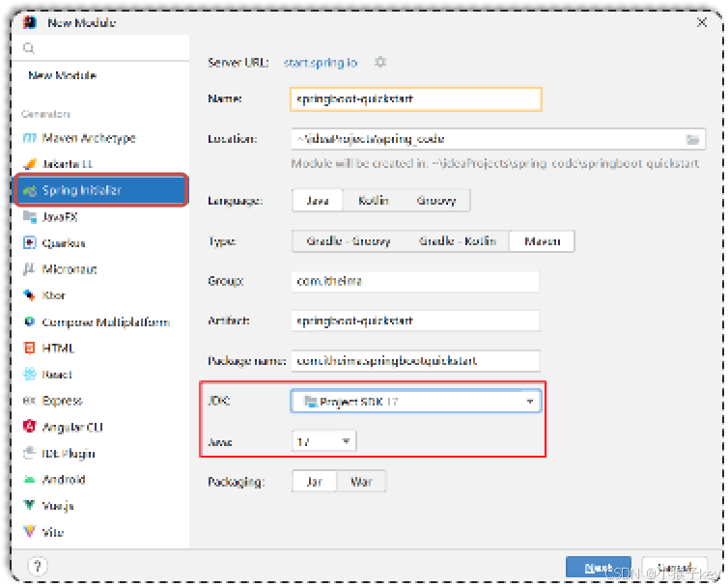Browse location with folder icon
The width and height of the screenshot is (728, 587).
(692, 139)
